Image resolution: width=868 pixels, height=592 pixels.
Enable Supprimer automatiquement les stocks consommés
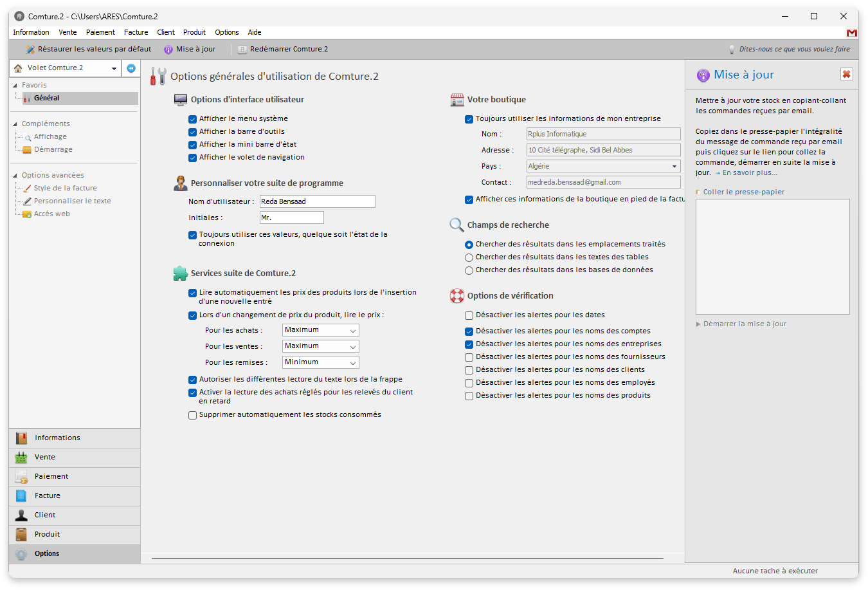pyautogui.click(x=192, y=415)
